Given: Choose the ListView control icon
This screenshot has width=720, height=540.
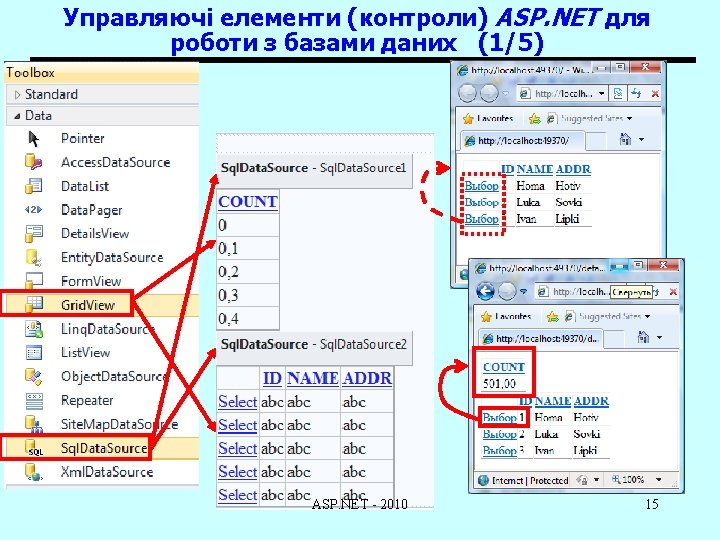Looking at the screenshot, I should pos(34,352).
